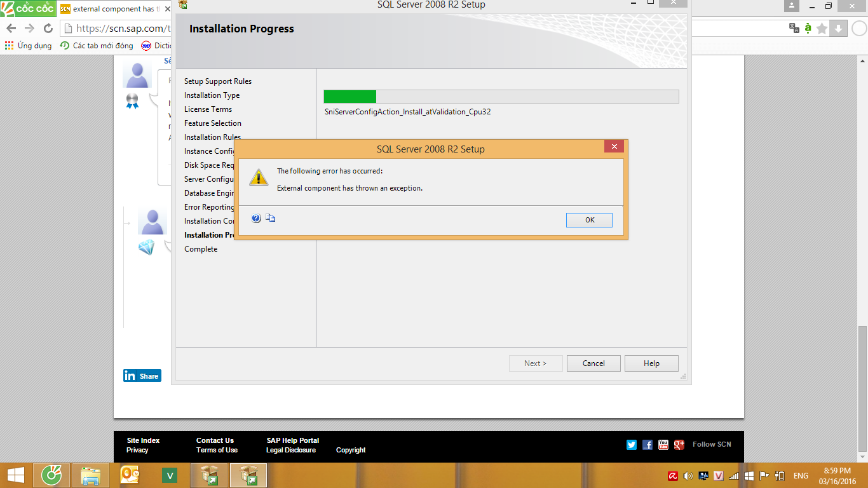The image size is (868, 488).
Task: Select the 'external component has' browser tab
Action: 115,9
